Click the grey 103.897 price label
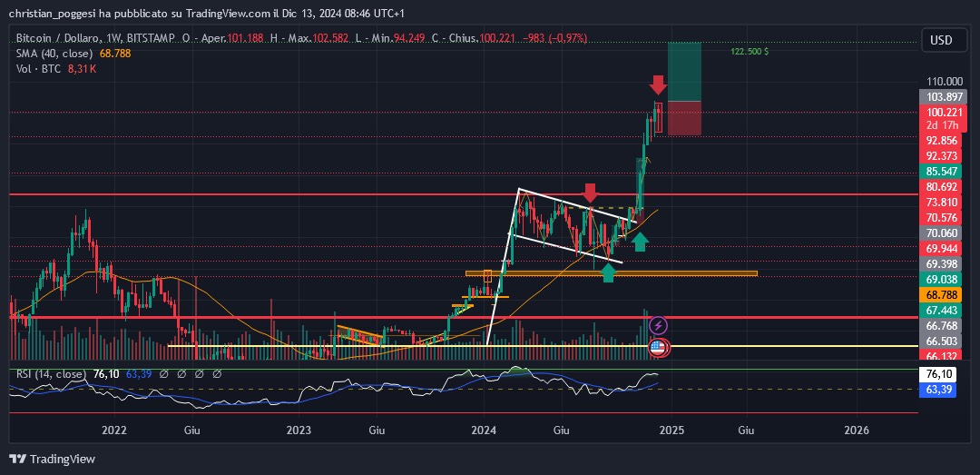Viewport: 980px width, 475px height. click(x=943, y=97)
